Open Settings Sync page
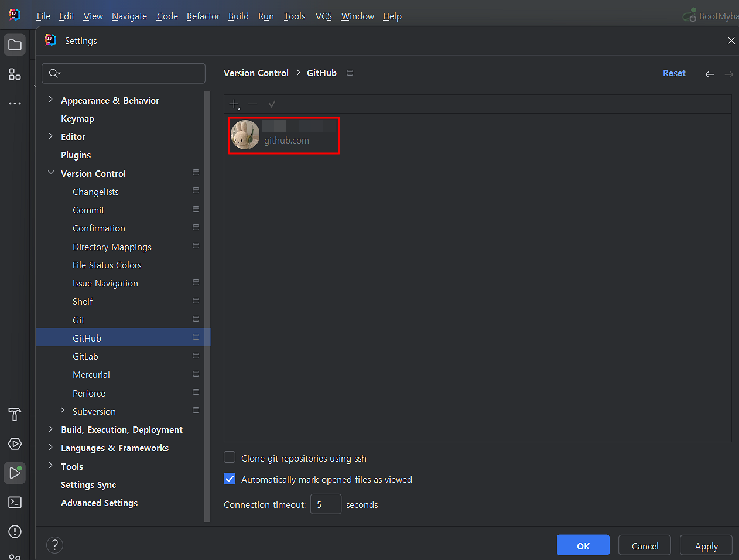The height and width of the screenshot is (560, 739). pyautogui.click(x=88, y=484)
